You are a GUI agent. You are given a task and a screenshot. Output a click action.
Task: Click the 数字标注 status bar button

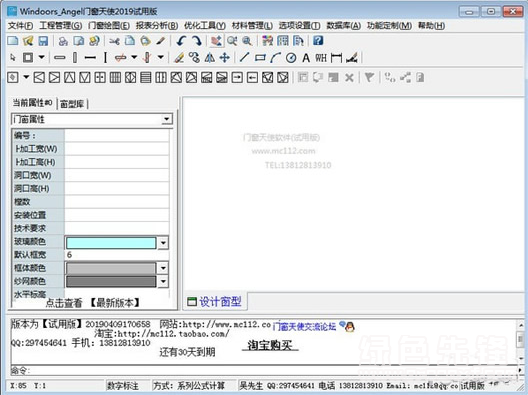[123, 386]
